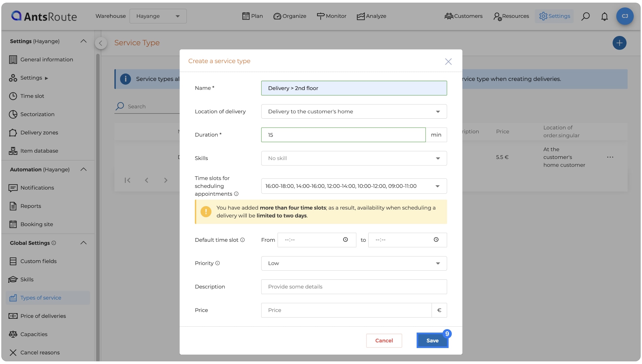Image resolution: width=642 pixels, height=364 pixels.
Task: Open Skills global settings page
Action: pos(21,279)
